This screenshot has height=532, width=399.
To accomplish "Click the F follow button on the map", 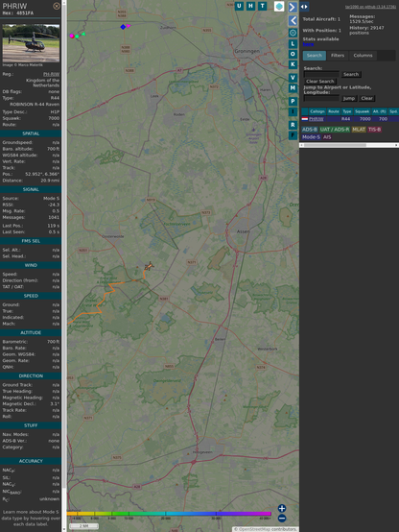I will coord(293,135).
